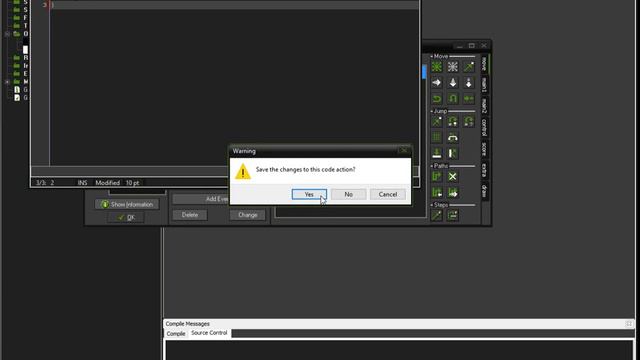
Task: Select the Jump to Random action
Action: pyautogui.click(x=469, y=121)
